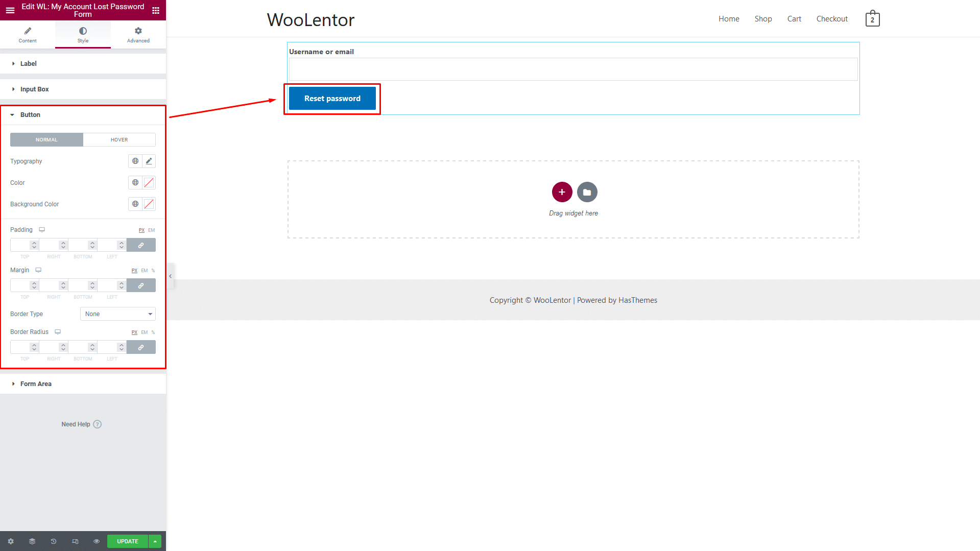Toggle linked values for Border Radius

[141, 348]
